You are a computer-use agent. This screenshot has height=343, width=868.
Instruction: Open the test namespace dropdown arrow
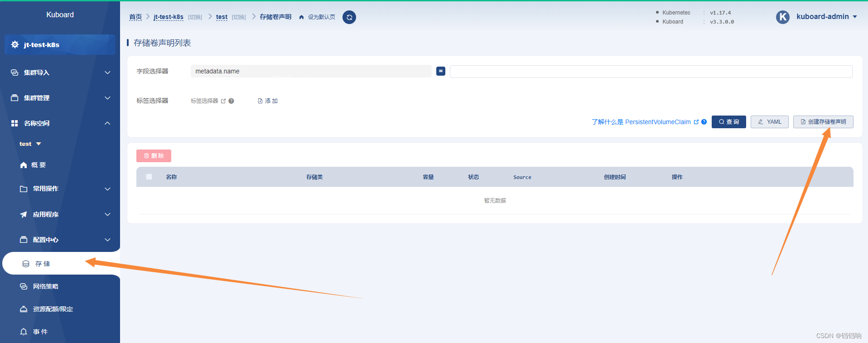[39, 144]
